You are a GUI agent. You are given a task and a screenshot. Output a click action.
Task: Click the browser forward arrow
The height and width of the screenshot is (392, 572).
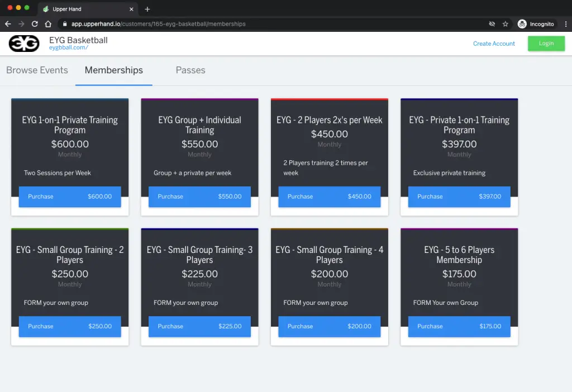tap(21, 23)
